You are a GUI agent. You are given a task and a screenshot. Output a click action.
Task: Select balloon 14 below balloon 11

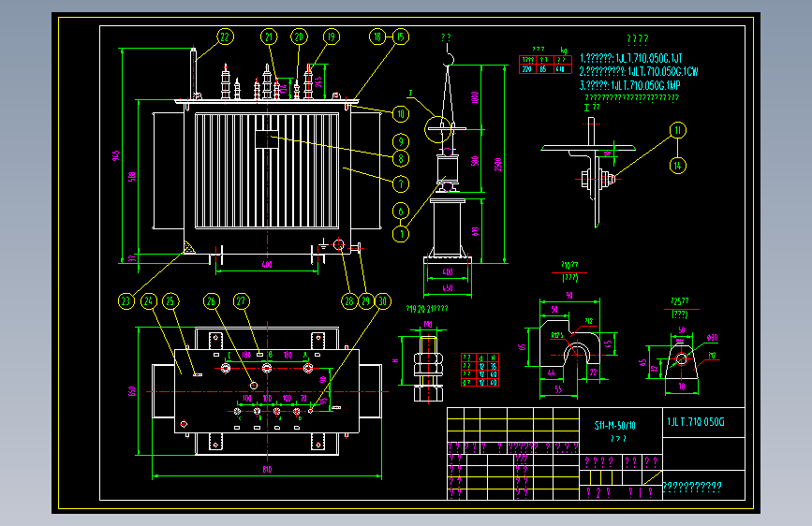[x=677, y=166]
